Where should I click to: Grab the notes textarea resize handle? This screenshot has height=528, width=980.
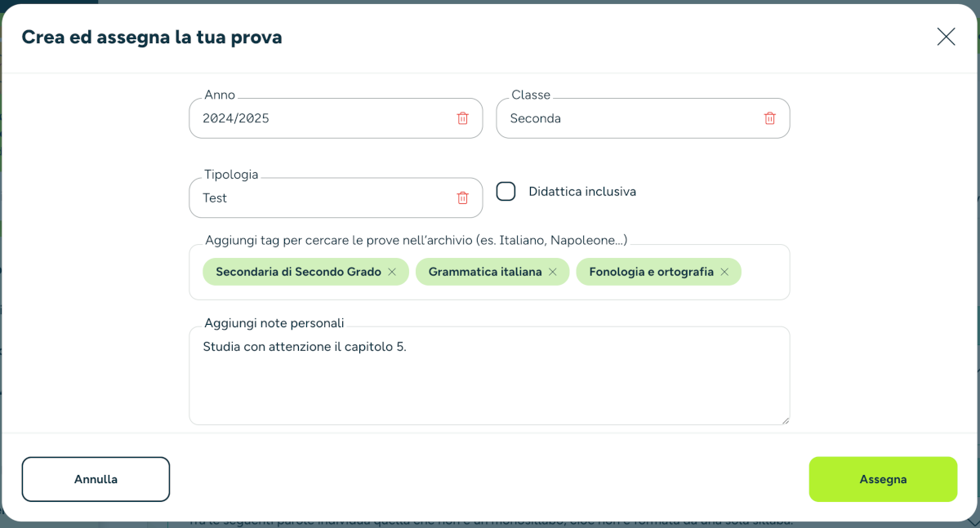pyautogui.click(x=786, y=420)
